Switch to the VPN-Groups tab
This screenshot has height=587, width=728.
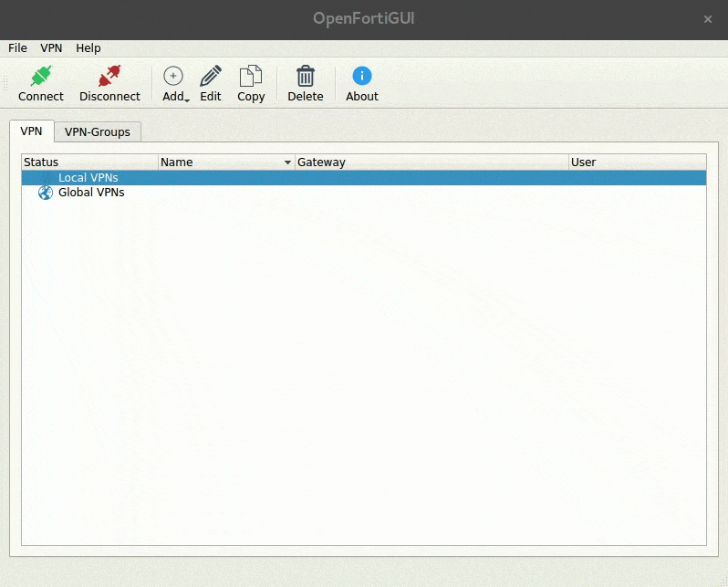pyautogui.click(x=98, y=132)
